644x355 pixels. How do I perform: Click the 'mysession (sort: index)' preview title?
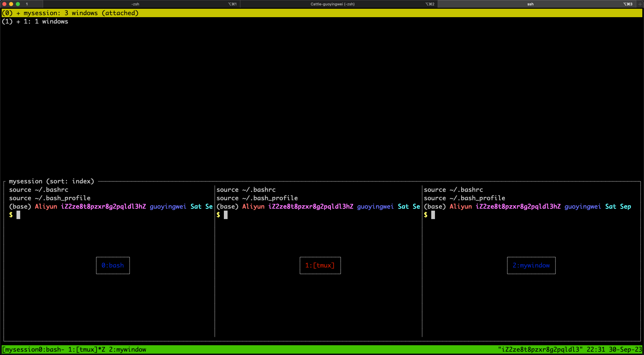(51, 181)
